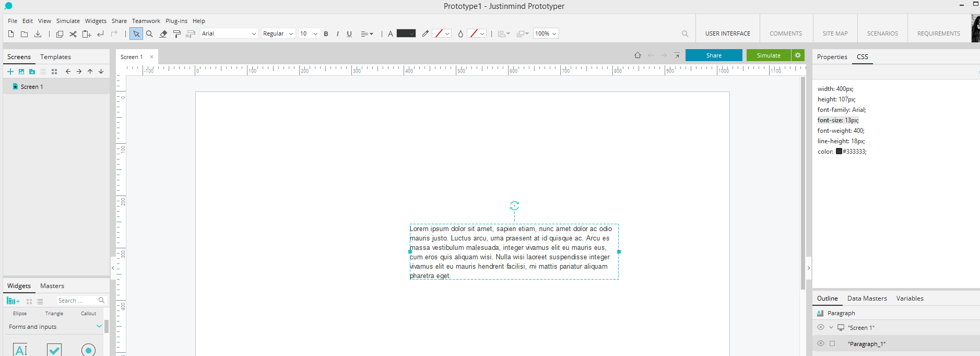
Task: Toggle Bold text formatting
Action: coord(326,34)
